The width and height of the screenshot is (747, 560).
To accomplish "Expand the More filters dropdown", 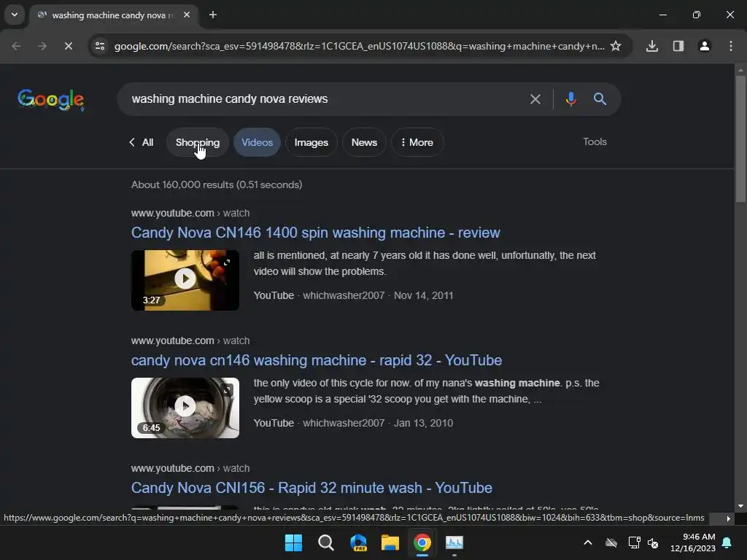I will tap(417, 142).
